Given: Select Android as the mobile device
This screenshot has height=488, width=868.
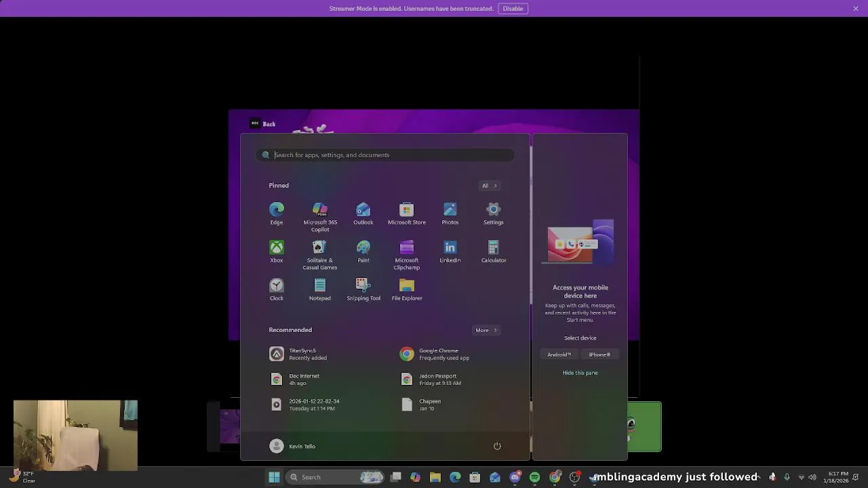Looking at the screenshot, I should click(x=559, y=354).
